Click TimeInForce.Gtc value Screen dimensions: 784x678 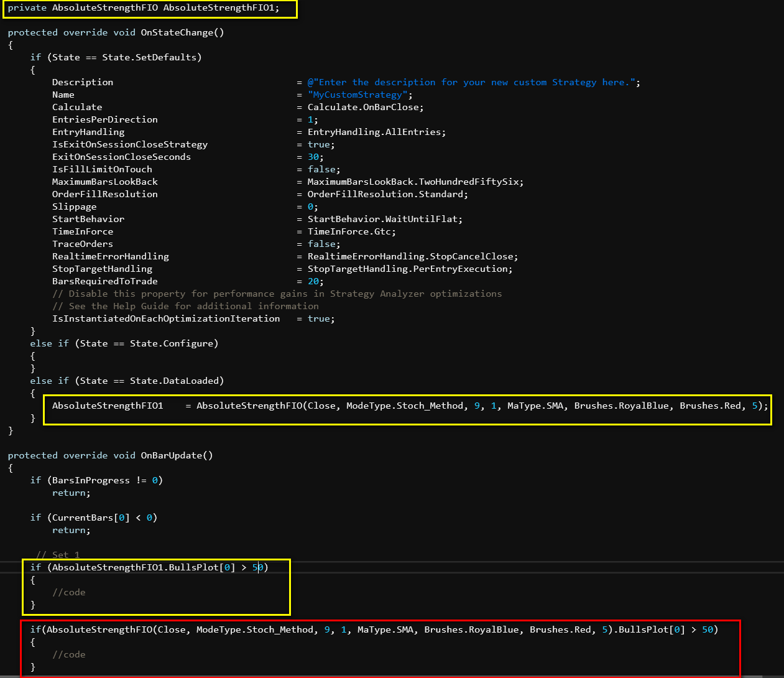point(349,231)
